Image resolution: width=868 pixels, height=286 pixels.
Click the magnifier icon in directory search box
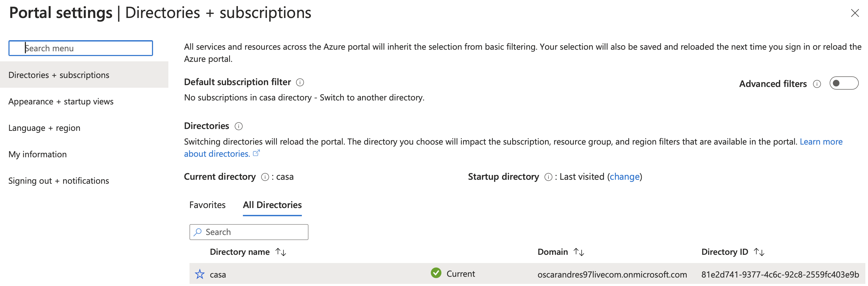(x=197, y=232)
